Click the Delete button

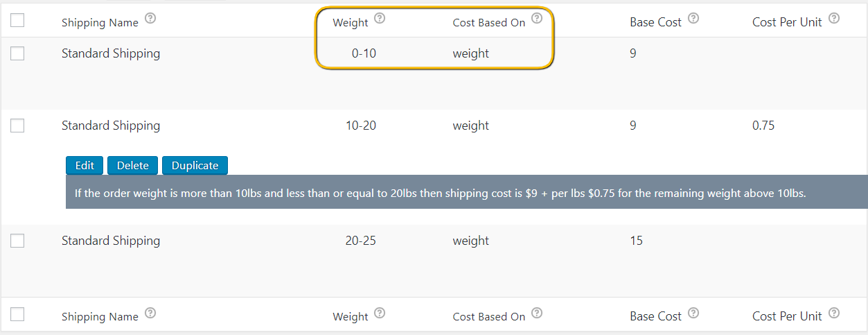[132, 165]
